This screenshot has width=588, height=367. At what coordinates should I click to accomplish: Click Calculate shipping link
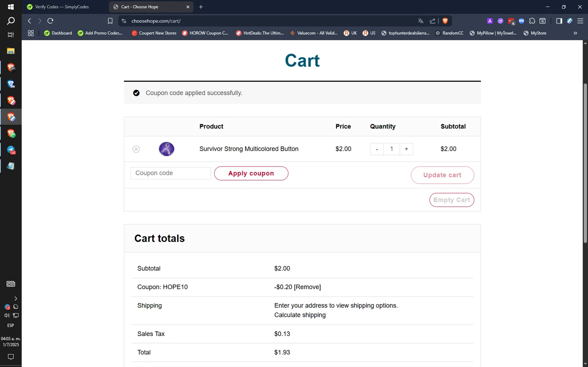(x=300, y=315)
